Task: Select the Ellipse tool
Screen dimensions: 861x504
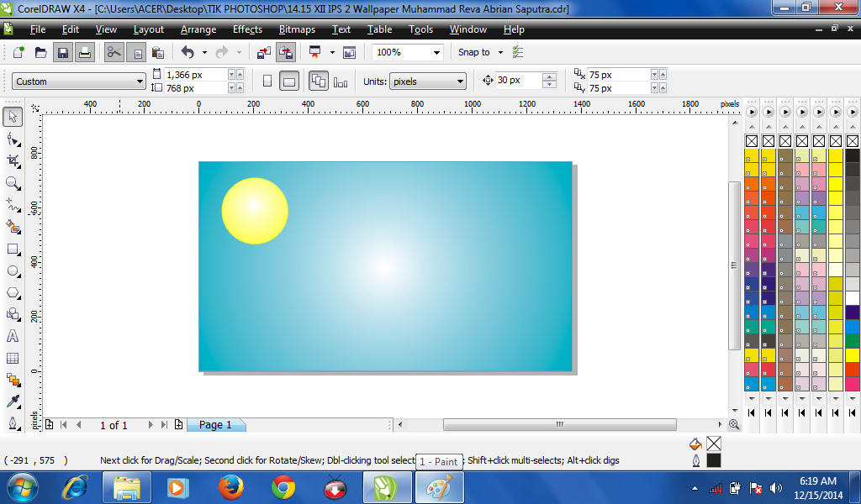Action: pyautogui.click(x=12, y=270)
